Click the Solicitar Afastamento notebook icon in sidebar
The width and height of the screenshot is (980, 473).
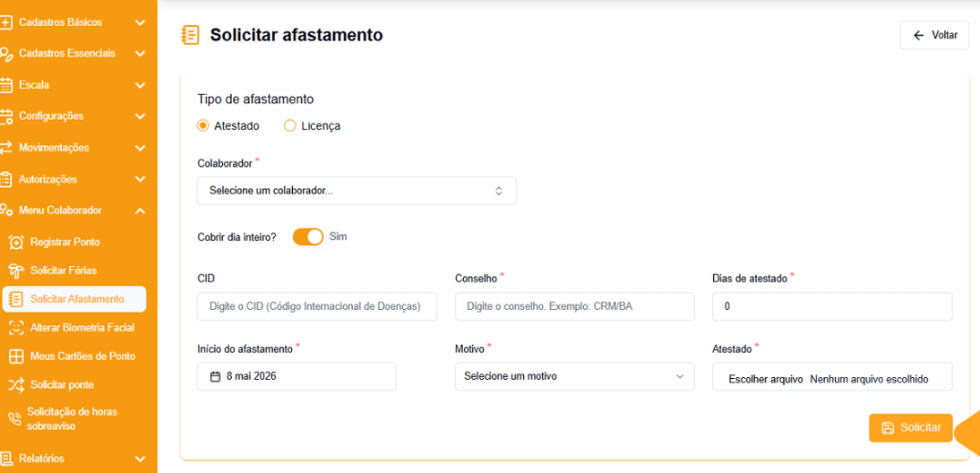(x=17, y=298)
